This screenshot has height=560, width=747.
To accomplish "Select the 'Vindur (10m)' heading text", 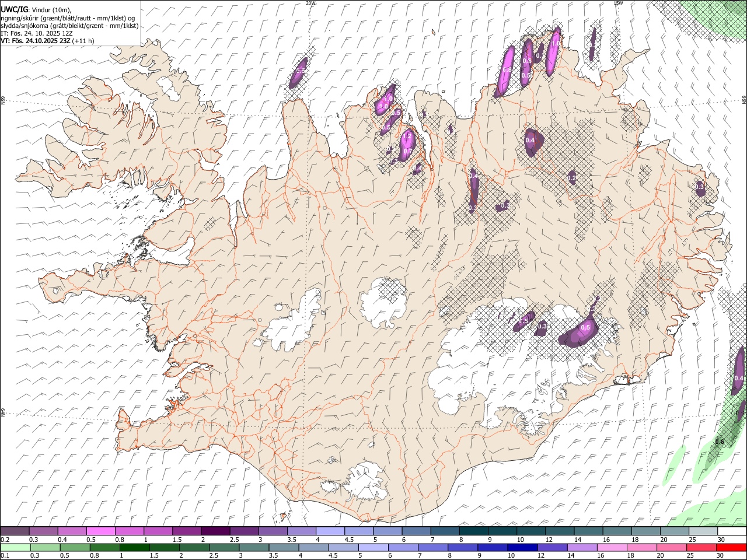I will [x=51, y=10].
